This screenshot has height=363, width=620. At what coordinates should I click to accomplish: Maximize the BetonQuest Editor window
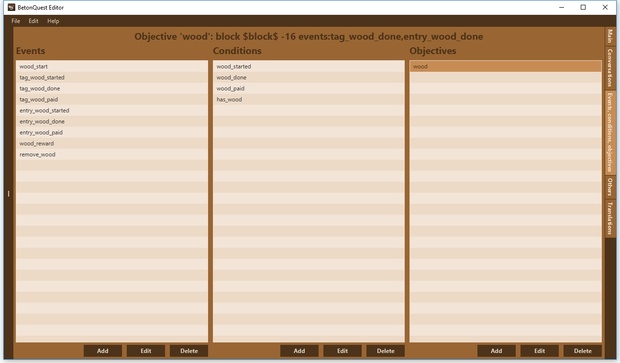coord(583,7)
